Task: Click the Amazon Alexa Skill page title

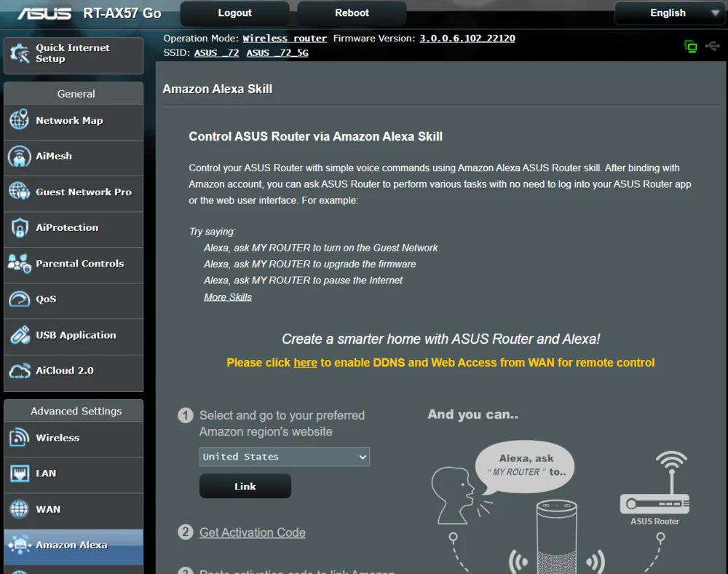Action: click(217, 89)
